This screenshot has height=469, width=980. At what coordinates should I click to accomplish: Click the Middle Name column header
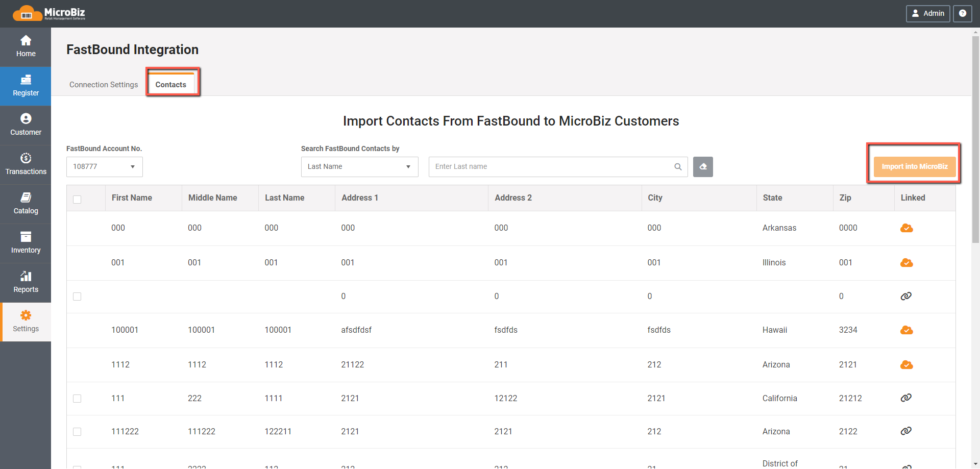click(x=213, y=198)
